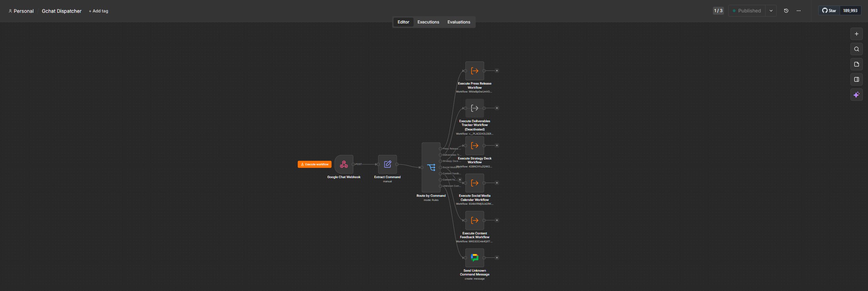Expand the Published dropdown chevron

click(771, 11)
